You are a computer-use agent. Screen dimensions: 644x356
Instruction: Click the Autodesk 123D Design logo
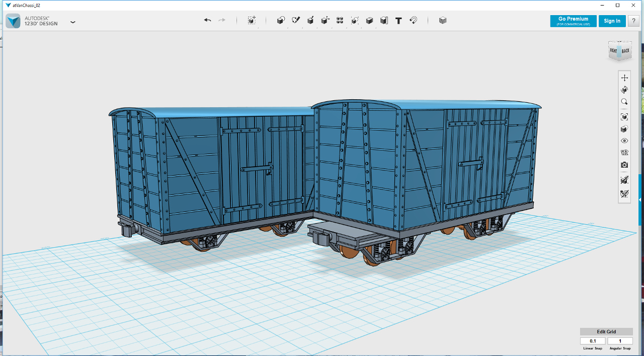(13, 21)
